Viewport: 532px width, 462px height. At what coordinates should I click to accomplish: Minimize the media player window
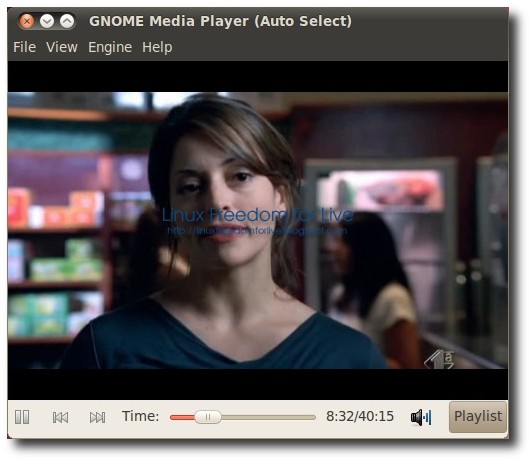coord(47,21)
